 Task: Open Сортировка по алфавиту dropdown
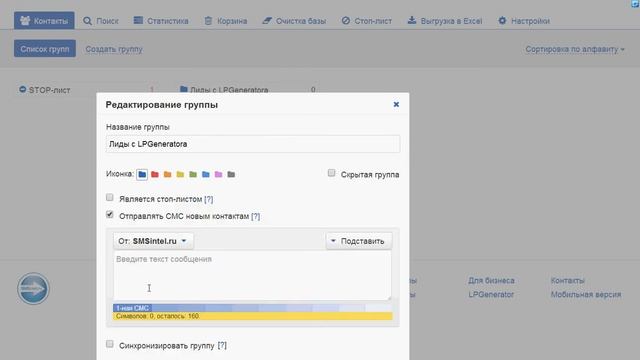coord(575,49)
